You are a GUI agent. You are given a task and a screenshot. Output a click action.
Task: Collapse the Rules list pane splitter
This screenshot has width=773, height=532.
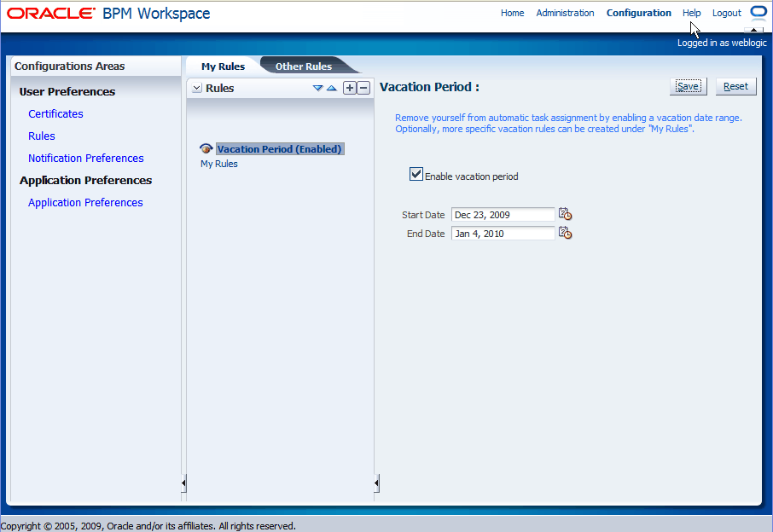tap(376, 483)
